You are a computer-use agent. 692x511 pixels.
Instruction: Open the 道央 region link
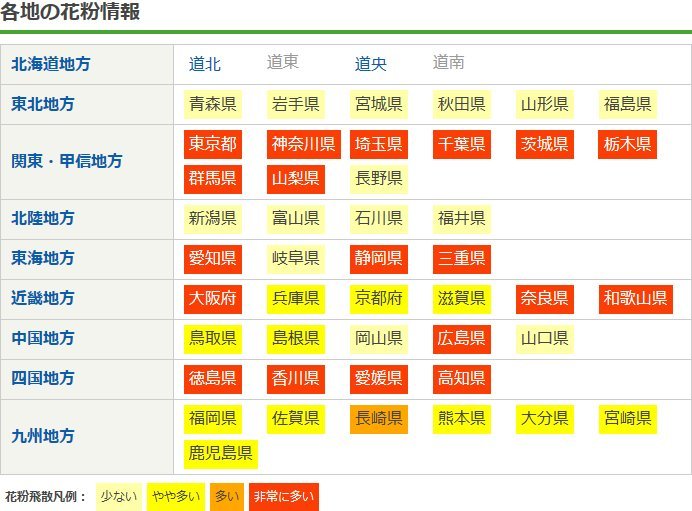click(x=371, y=64)
